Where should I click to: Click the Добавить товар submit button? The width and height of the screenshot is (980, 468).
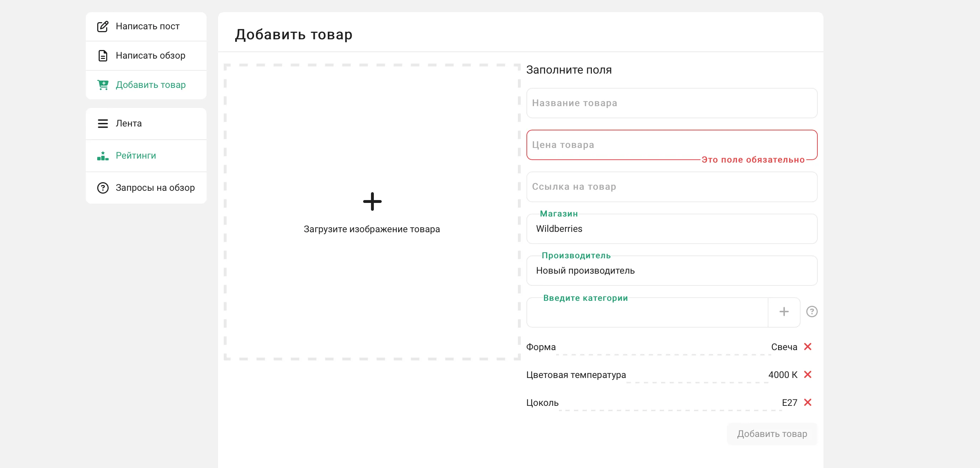click(772, 434)
